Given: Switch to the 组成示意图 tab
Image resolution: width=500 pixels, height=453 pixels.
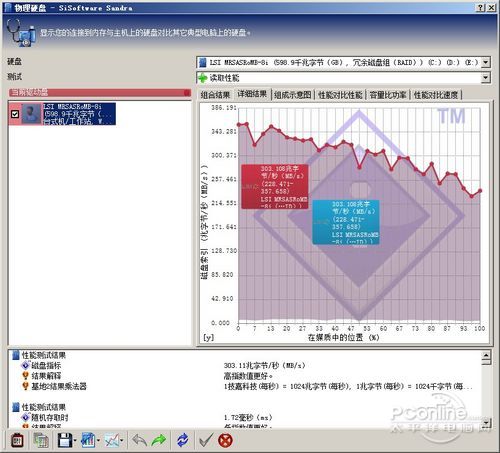Looking at the screenshot, I should [293, 95].
